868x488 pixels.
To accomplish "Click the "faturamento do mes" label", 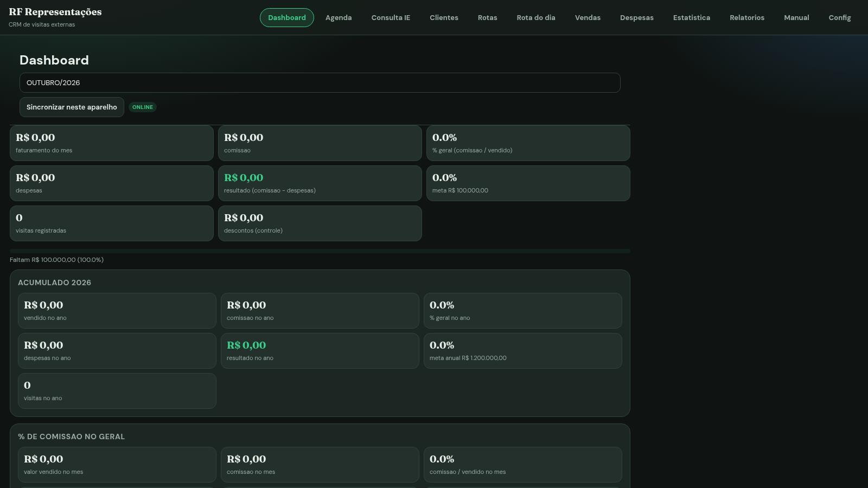I will (x=44, y=151).
